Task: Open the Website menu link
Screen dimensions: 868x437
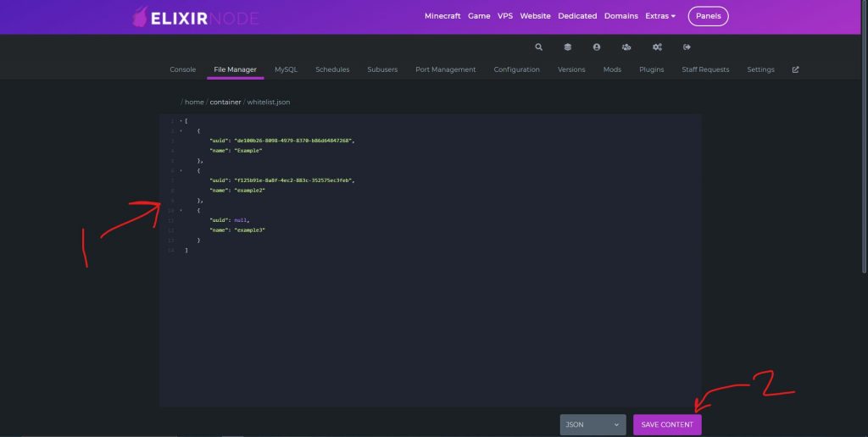Action: (536, 16)
